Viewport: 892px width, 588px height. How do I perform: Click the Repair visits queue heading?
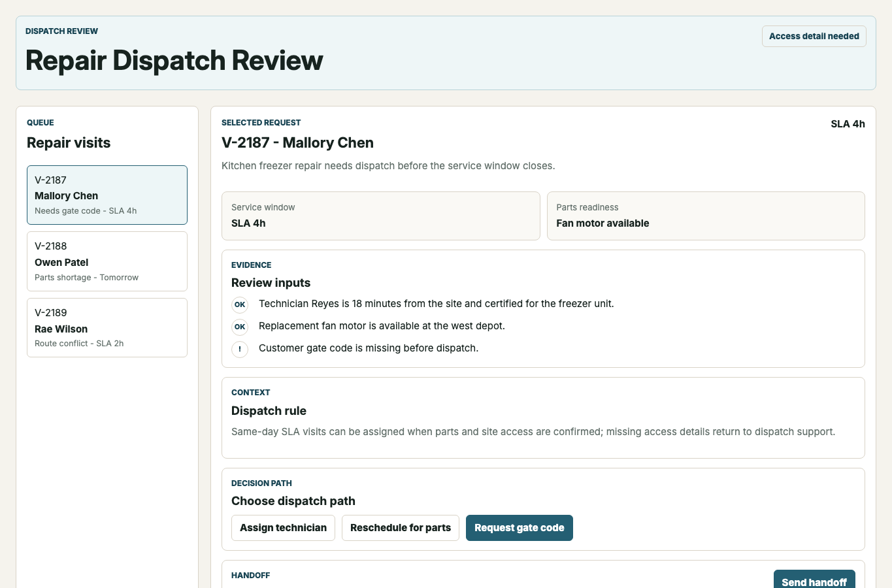(x=69, y=142)
